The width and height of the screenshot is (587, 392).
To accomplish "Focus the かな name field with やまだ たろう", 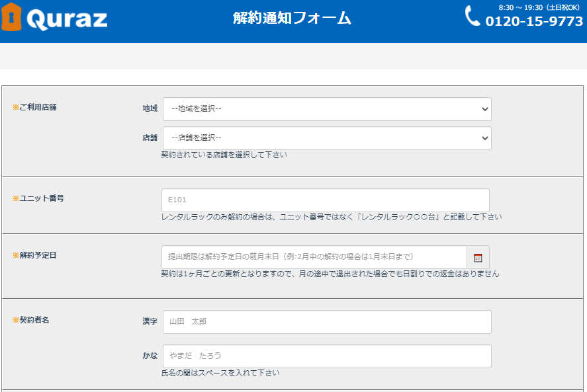I will [327, 356].
